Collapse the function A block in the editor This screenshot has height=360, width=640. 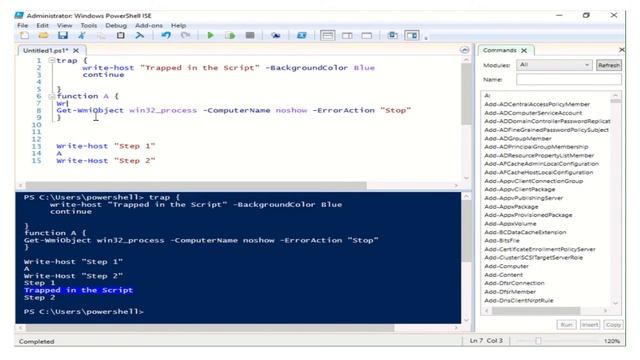point(51,96)
